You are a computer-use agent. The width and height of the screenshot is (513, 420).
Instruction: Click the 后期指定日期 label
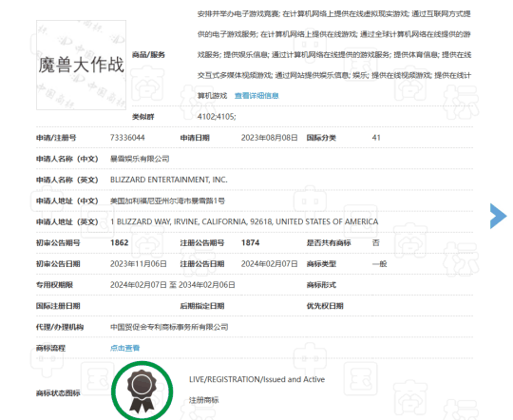(x=202, y=306)
